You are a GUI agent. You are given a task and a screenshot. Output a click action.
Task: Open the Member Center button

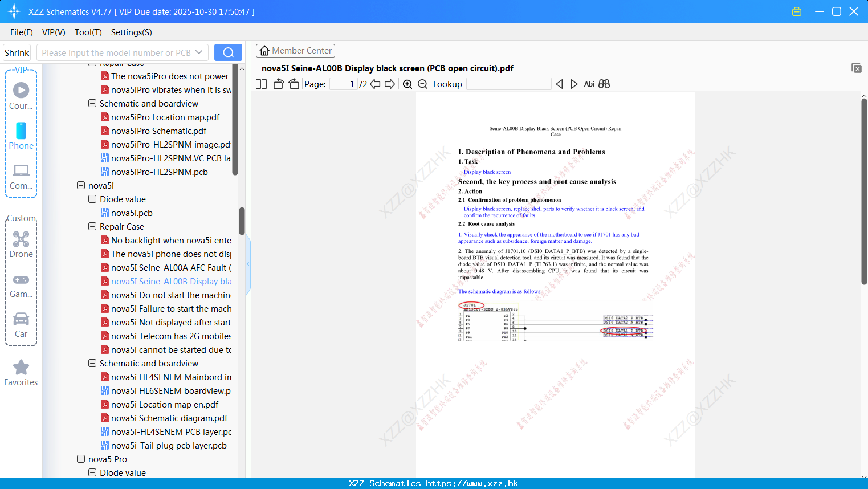click(295, 51)
